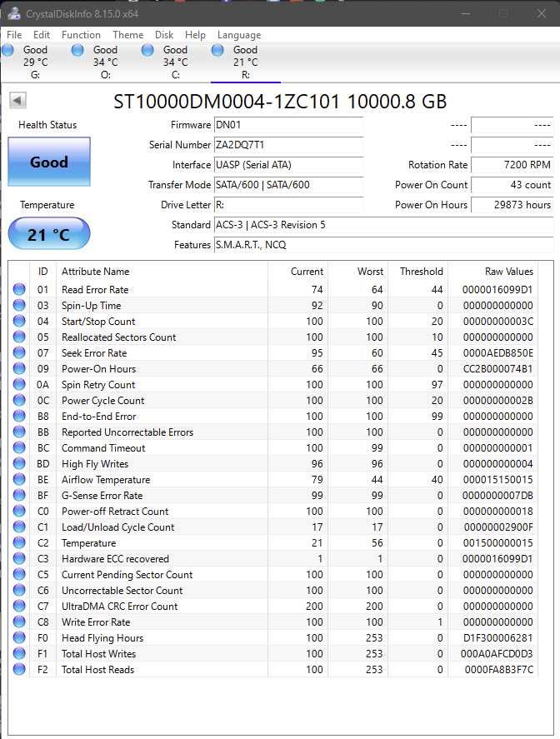Switch to disk C: tab
This screenshot has width=560, height=739.
[x=175, y=62]
